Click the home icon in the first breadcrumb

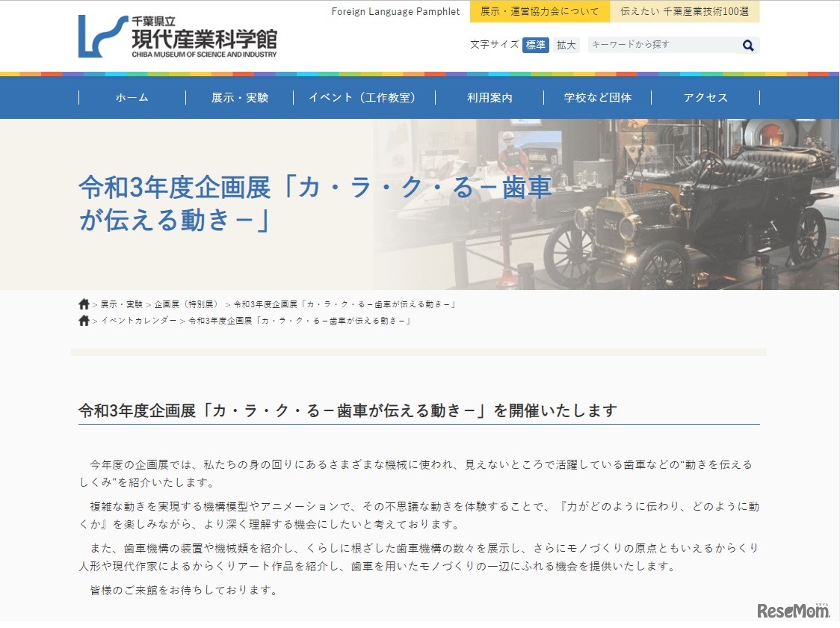click(83, 304)
